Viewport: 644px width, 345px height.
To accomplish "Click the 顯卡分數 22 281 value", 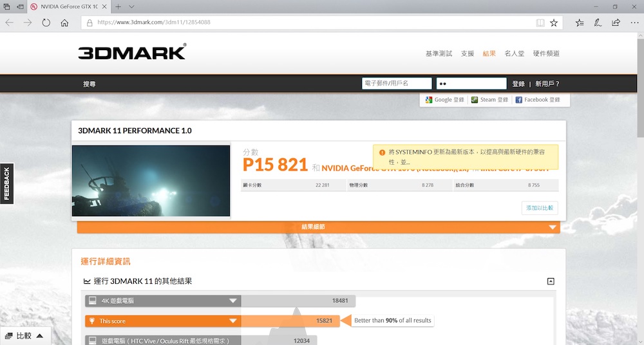I will (x=323, y=185).
